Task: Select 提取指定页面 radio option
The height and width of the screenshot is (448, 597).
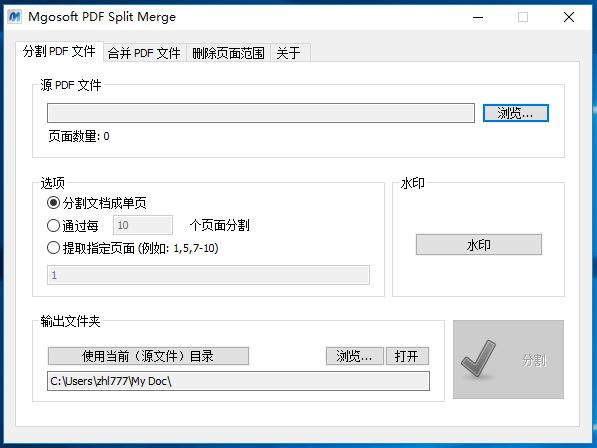Action: tap(53, 248)
